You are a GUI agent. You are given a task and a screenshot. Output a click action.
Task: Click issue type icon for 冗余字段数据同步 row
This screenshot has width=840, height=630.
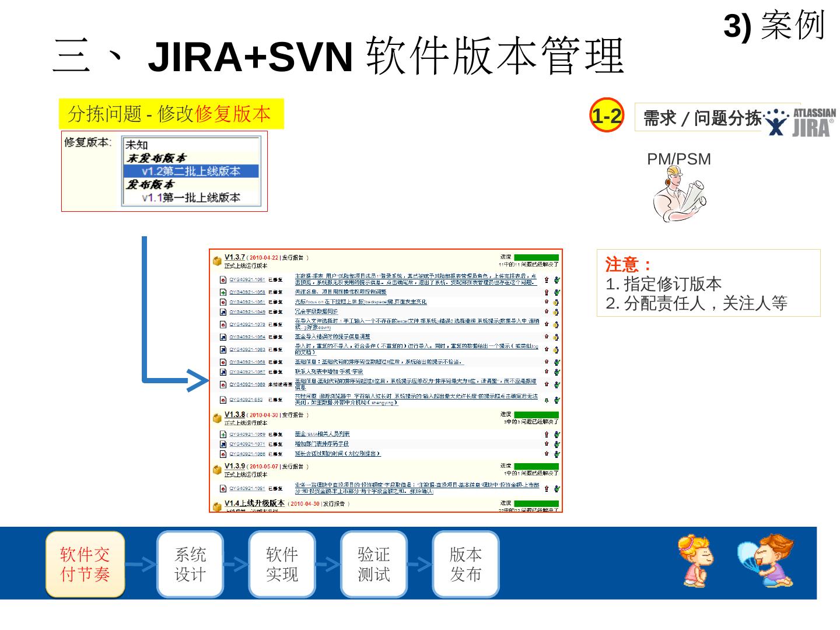click(223, 312)
